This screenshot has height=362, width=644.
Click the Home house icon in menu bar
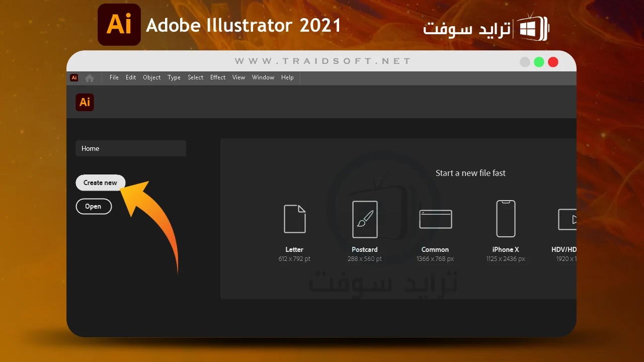90,78
